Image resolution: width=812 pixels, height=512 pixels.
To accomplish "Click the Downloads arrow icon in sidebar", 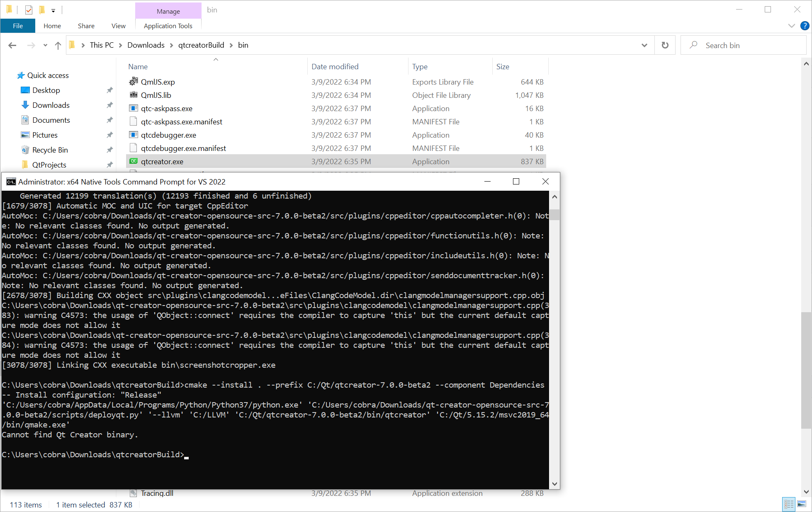I will [25, 105].
